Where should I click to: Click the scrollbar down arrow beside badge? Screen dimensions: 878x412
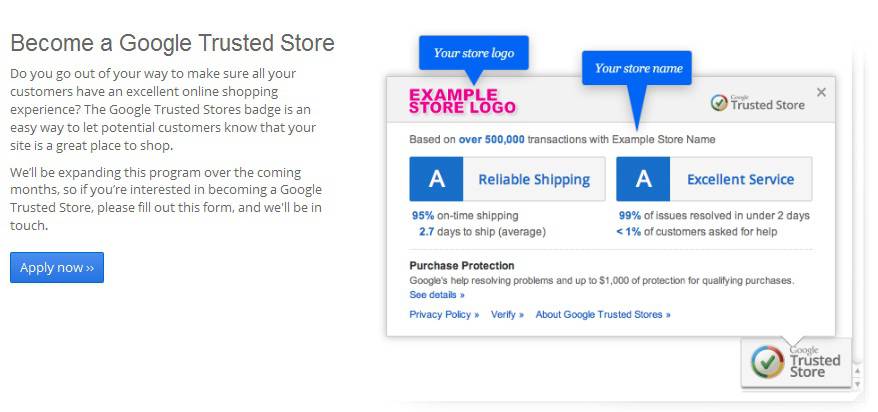coord(857,383)
